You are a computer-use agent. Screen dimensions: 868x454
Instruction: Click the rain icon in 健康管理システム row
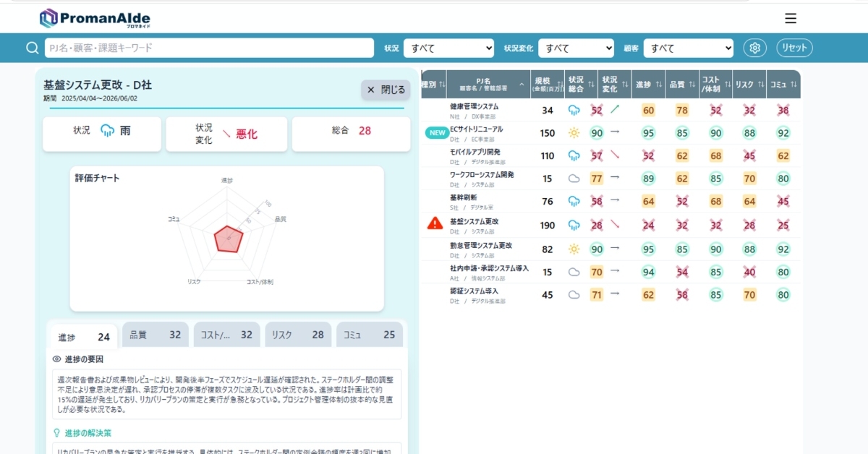pyautogui.click(x=574, y=110)
